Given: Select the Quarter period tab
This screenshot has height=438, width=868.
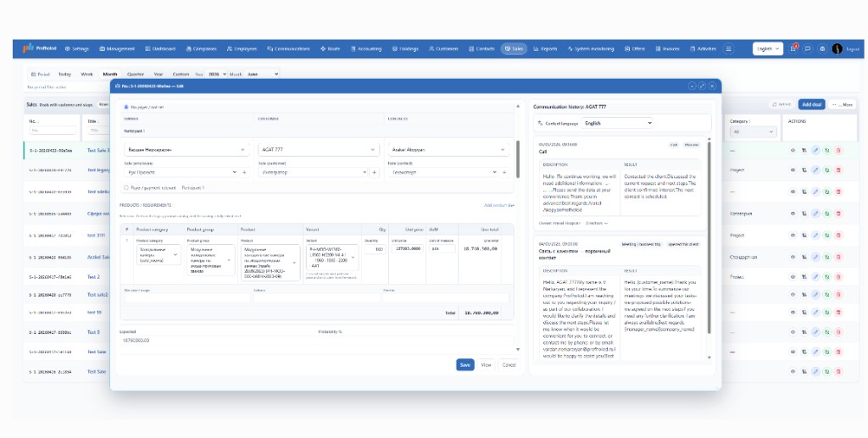Looking at the screenshot, I should 136,74.
